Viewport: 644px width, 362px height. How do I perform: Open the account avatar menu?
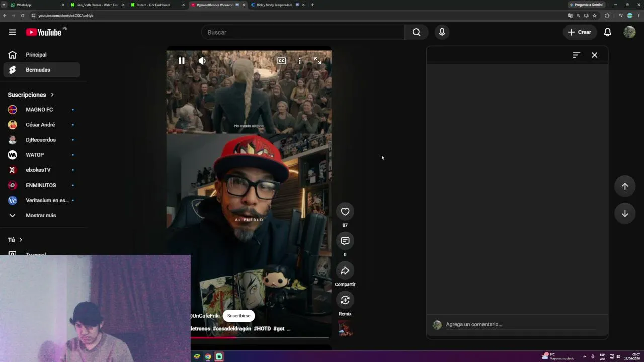629,32
